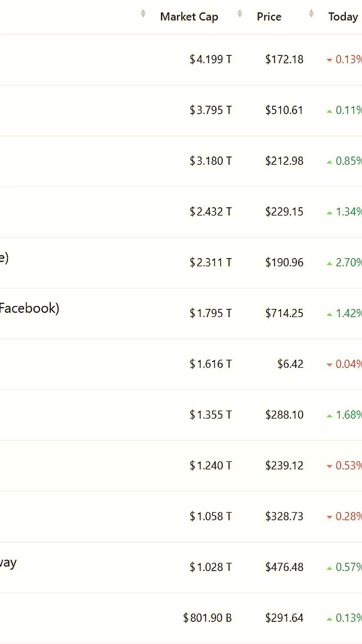Viewport: 362px width, 644px height.
Task: Click the green up arrow beside 1.34%
Action: point(329,212)
